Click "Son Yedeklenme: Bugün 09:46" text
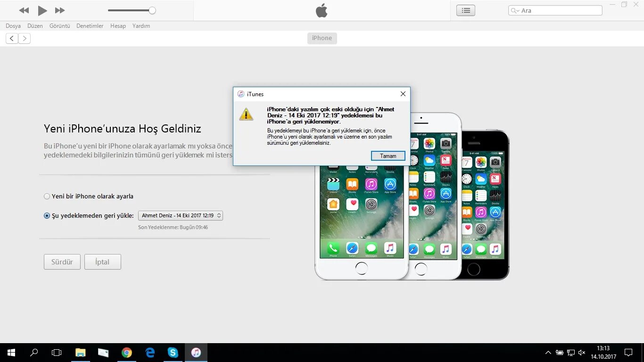 173,227
